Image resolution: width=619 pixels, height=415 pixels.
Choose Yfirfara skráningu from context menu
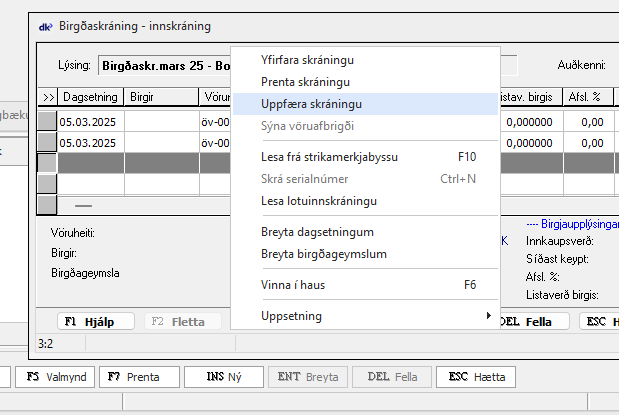pos(306,60)
